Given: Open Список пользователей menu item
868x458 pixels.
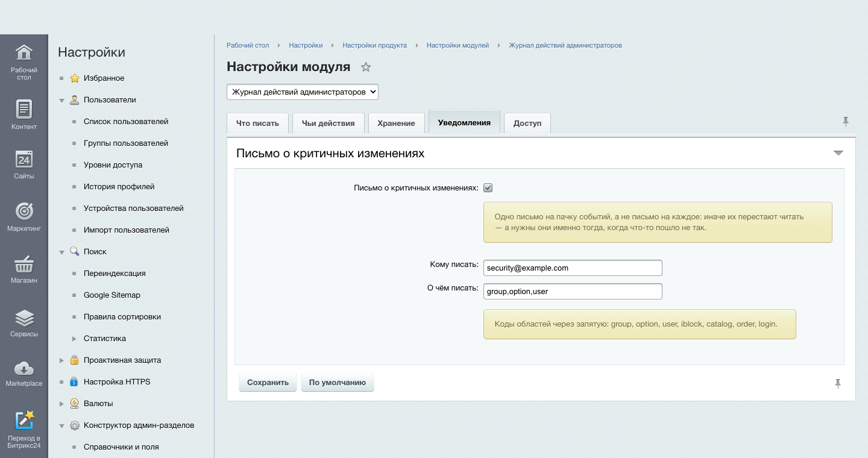Looking at the screenshot, I should click(126, 122).
